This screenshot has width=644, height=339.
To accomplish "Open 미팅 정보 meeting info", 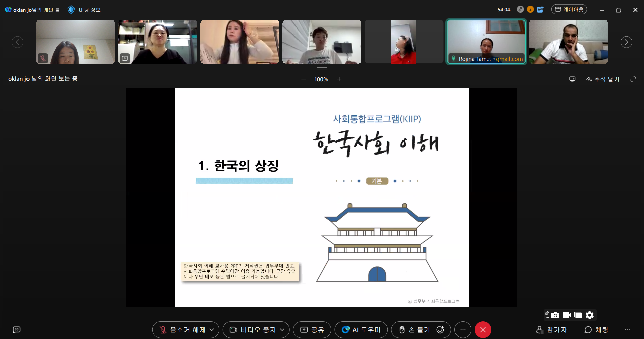I will [x=85, y=10].
